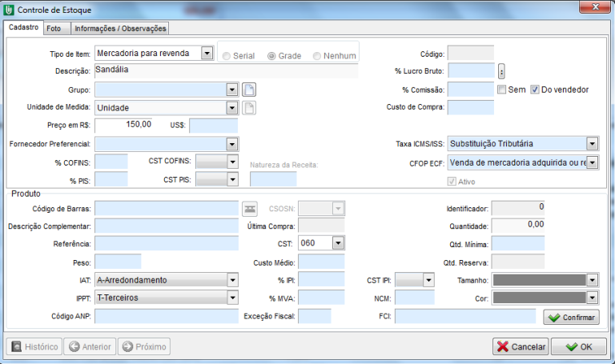Image resolution: width=615 pixels, height=364 pixels.
Task: Open the IAT Arredondamento dropdown
Action: click(x=232, y=280)
